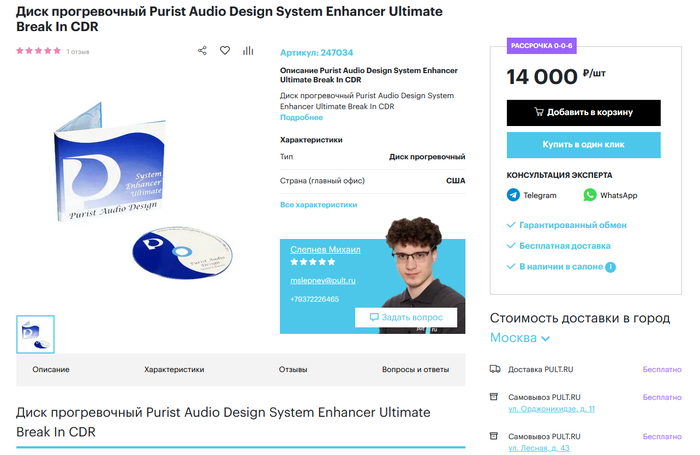Expand the Москва city dropdown

click(520, 338)
